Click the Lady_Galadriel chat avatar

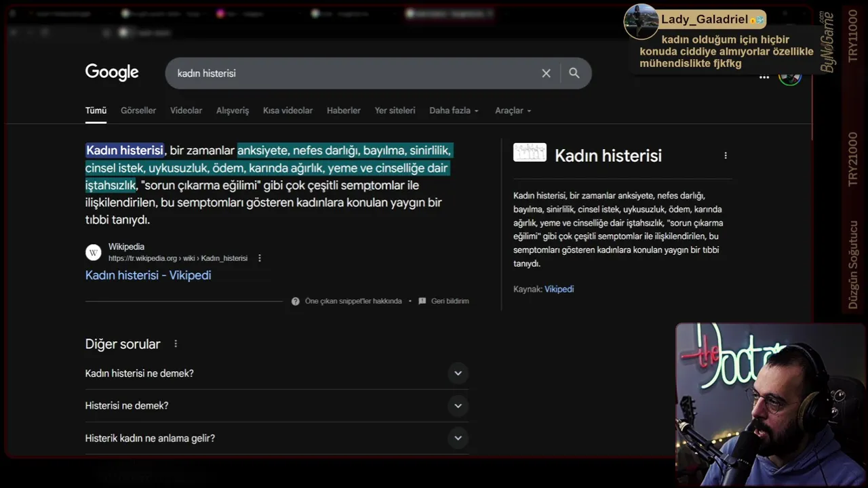click(641, 21)
